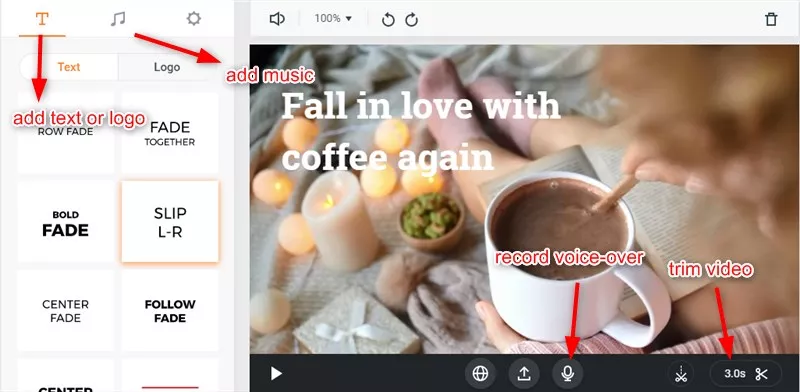The height and width of the screenshot is (392, 800).
Task: Click the globe icon button
Action: (x=480, y=374)
